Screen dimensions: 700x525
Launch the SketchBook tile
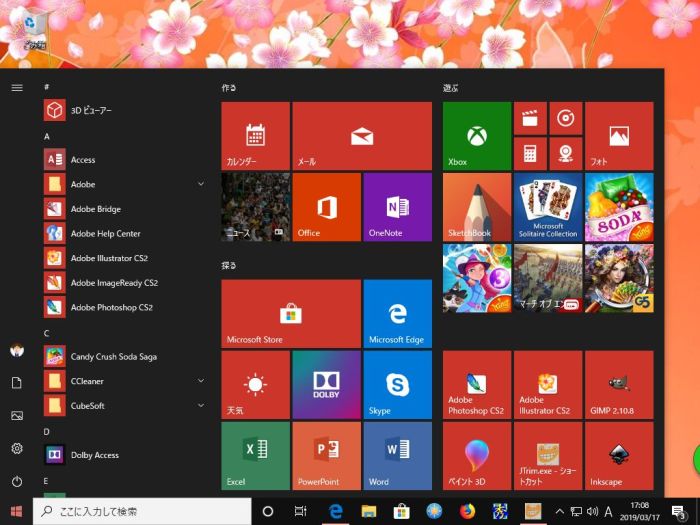[x=476, y=207]
